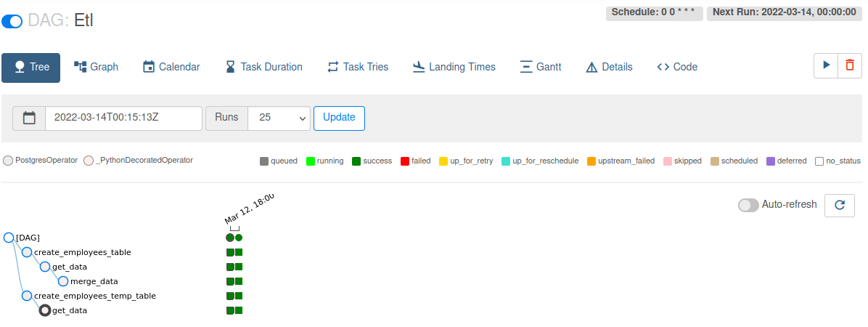Toggle the Etl DAG pause switch

12,22
